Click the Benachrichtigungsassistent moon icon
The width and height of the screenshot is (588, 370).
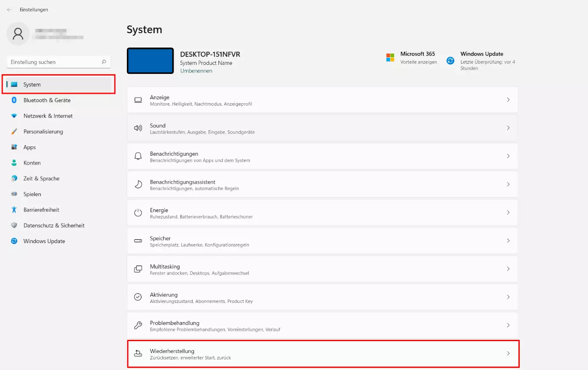tap(138, 185)
